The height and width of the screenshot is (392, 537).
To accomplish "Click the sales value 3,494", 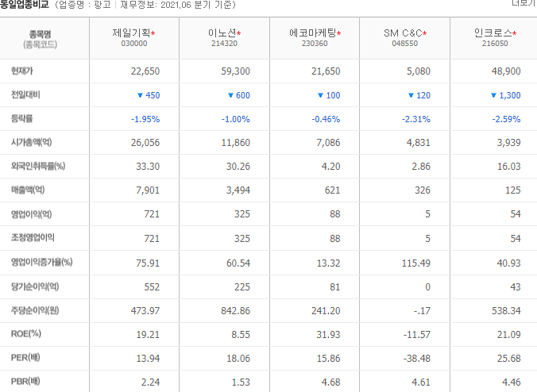I will click(238, 190).
